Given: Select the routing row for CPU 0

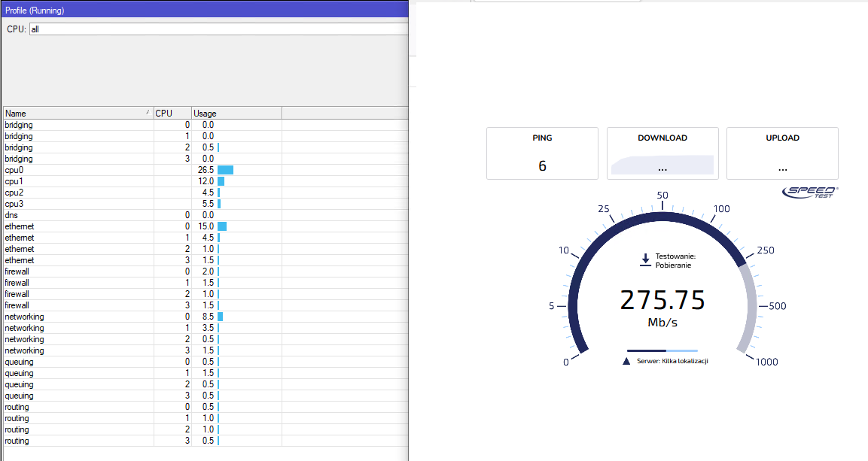Looking at the screenshot, I should pos(206,407).
